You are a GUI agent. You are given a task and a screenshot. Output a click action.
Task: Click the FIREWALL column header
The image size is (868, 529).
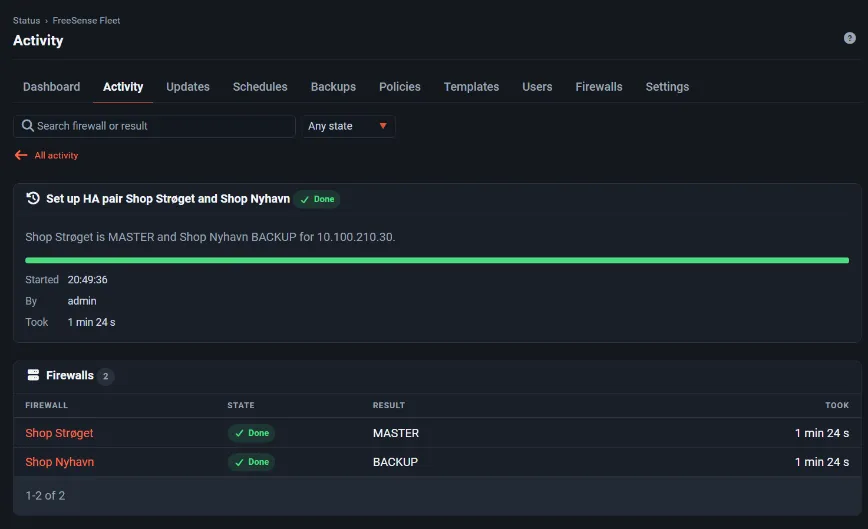click(x=46, y=405)
